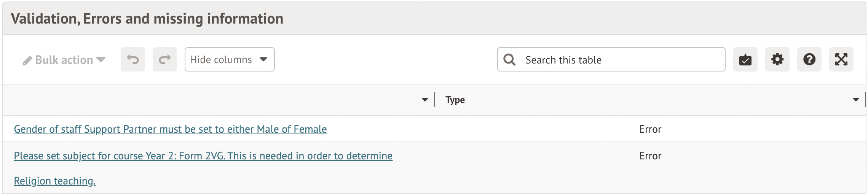Viewport: 868px width, 194px height.
Task: Select Error cell in the Year 2 course row
Action: click(650, 156)
